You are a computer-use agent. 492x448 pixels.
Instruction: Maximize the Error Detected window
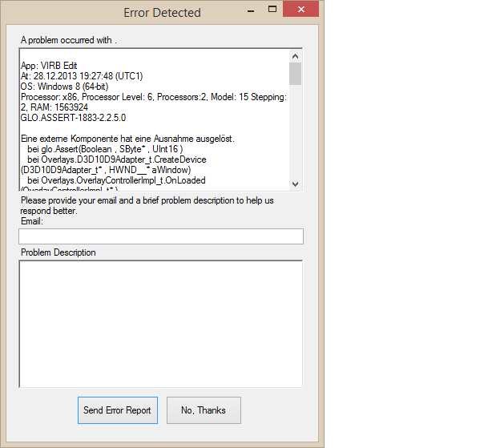(x=272, y=10)
